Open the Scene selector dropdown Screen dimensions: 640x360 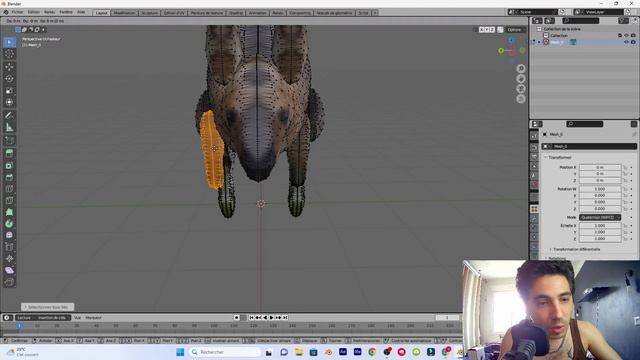(532, 12)
